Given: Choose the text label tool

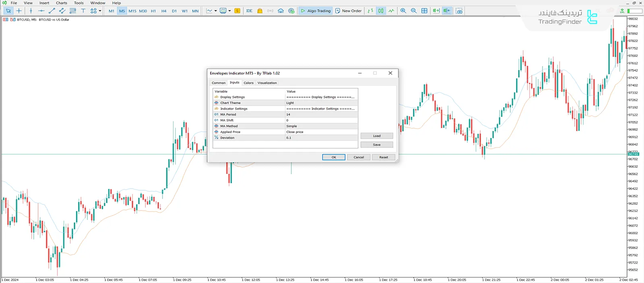Looking at the screenshot, I should (x=83, y=11).
